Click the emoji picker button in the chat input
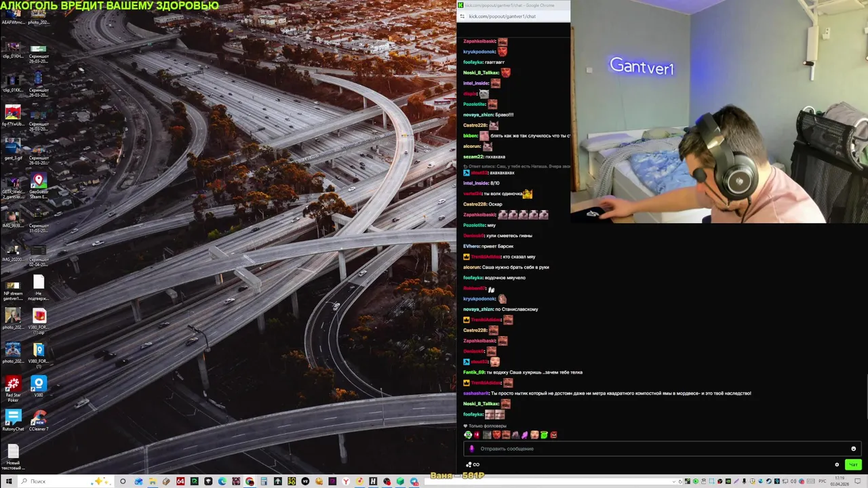This screenshot has width=868, height=488. click(x=853, y=449)
